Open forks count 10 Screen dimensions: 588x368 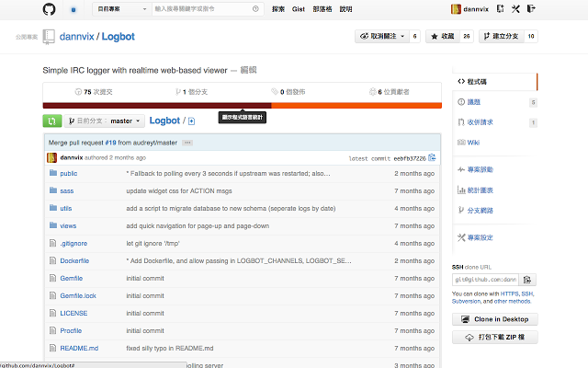tap(531, 37)
